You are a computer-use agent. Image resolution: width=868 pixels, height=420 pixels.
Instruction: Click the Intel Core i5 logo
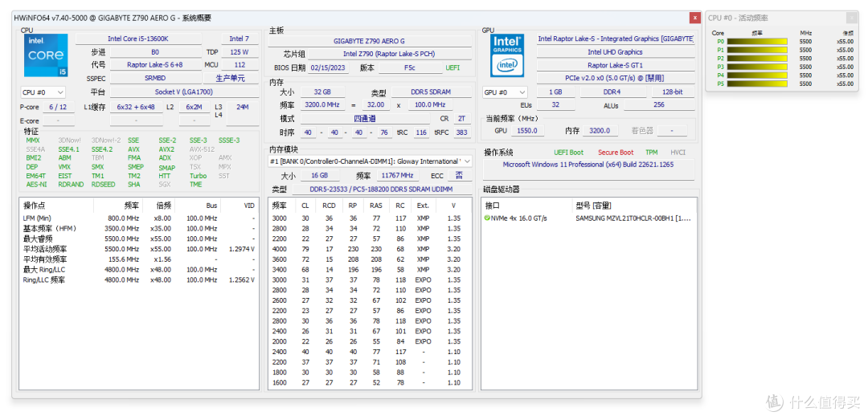pyautogui.click(x=46, y=55)
